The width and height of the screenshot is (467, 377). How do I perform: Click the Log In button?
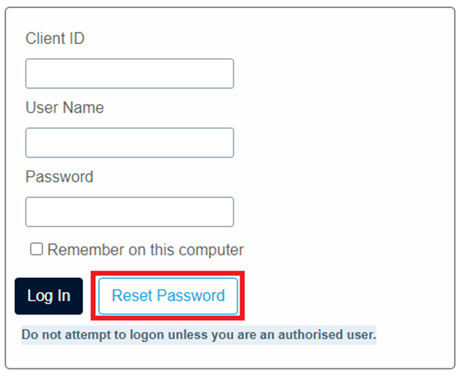(49, 296)
